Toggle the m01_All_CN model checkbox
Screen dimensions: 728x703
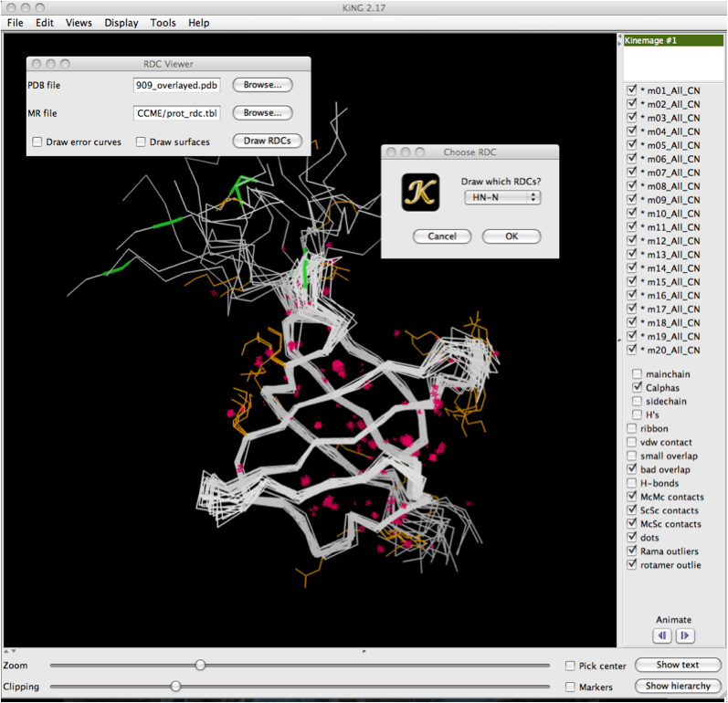pos(631,90)
